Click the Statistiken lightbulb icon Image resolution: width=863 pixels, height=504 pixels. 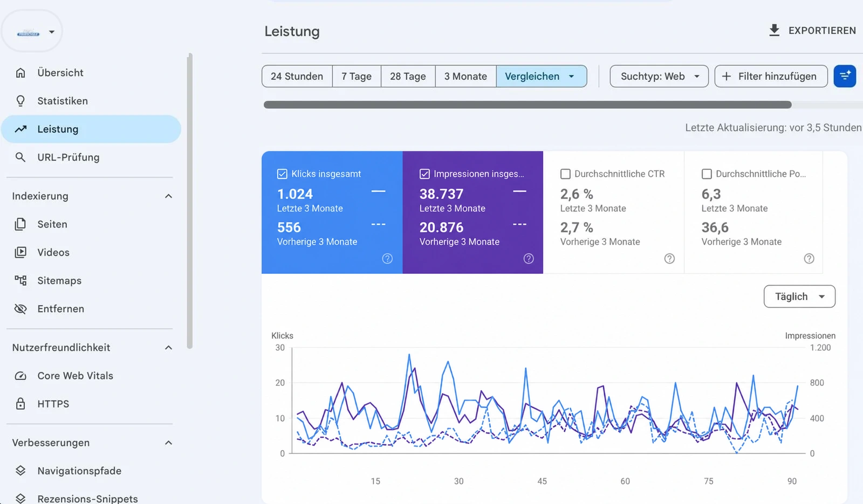[20, 101]
